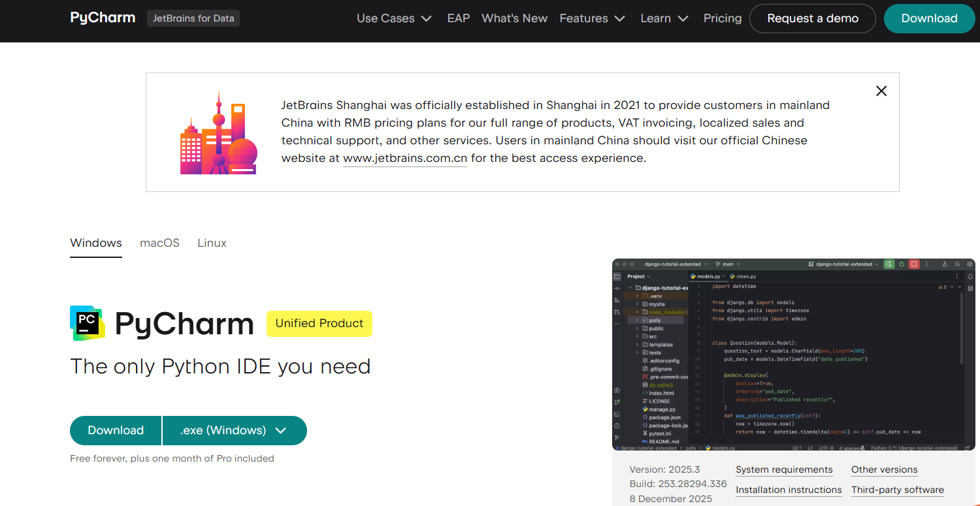Expand the Learn dropdown menu
The image size is (980, 506).
pos(664,18)
